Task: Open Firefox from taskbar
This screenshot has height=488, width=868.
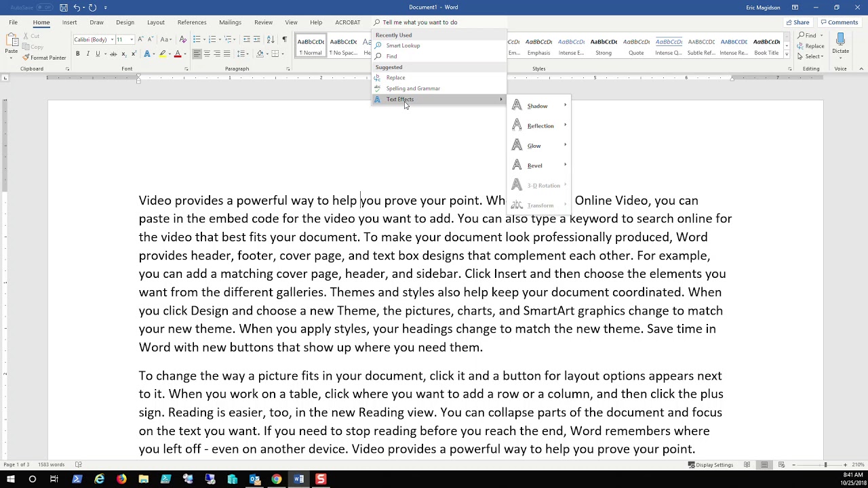Action: 121,479
